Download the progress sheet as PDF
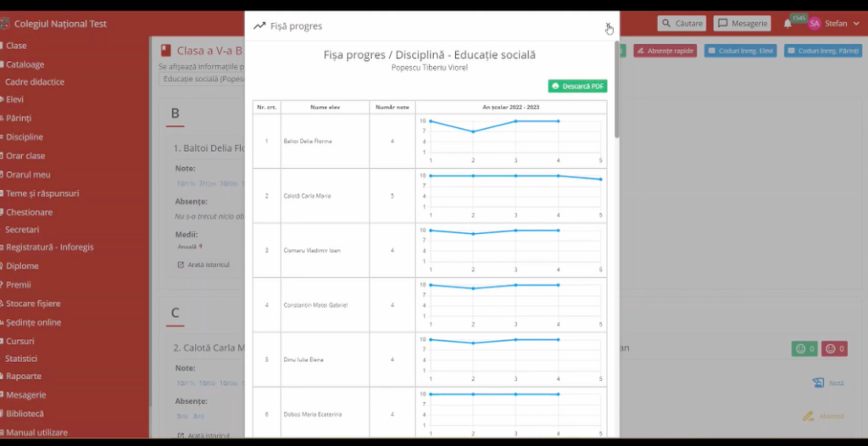Screen dimensions: 868x446 577,86
